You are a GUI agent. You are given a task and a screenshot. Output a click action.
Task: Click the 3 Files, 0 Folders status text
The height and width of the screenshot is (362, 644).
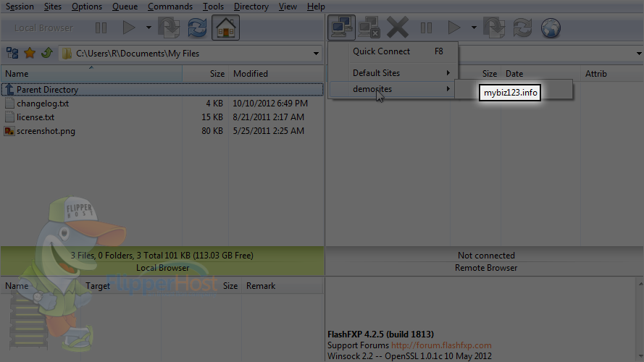(162, 256)
